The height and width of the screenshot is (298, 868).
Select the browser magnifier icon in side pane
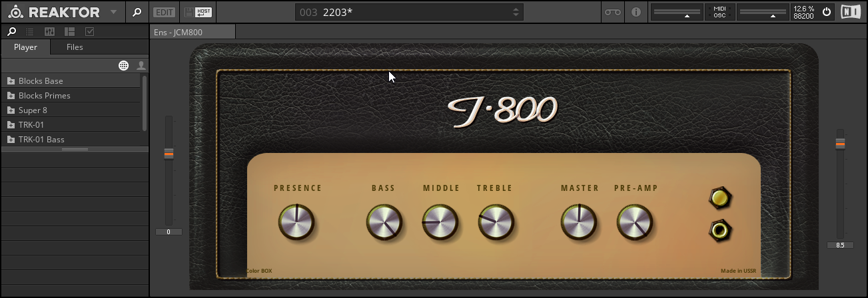(11, 31)
